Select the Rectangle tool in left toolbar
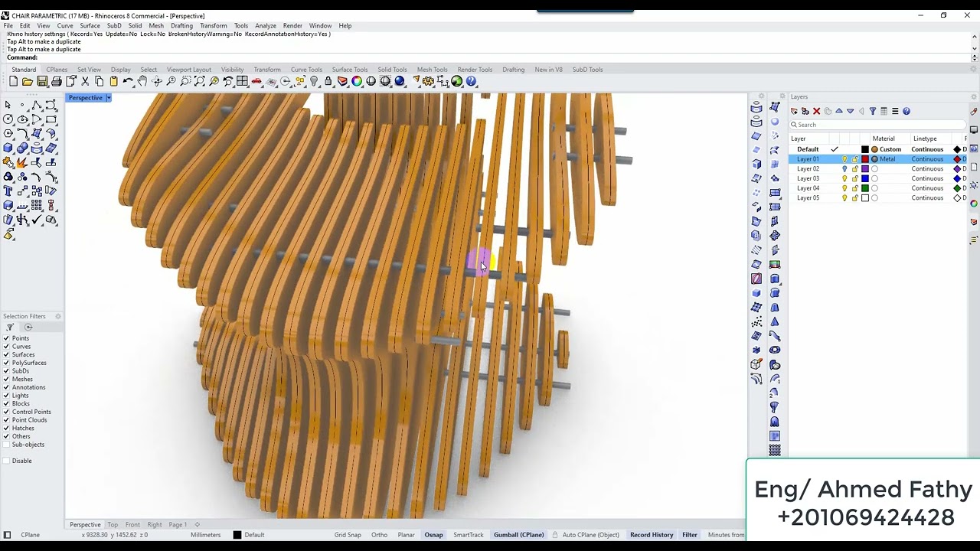Screen dimensions: 980x551 pos(51,119)
